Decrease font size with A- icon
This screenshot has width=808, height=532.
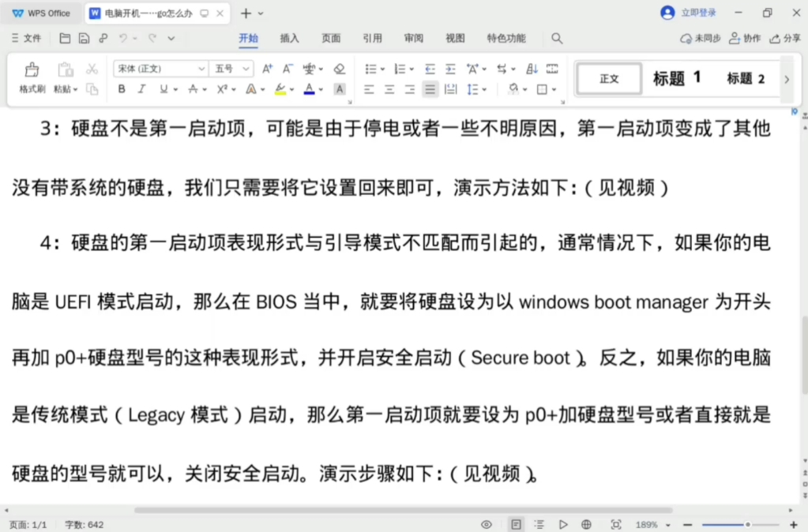click(287, 69)
